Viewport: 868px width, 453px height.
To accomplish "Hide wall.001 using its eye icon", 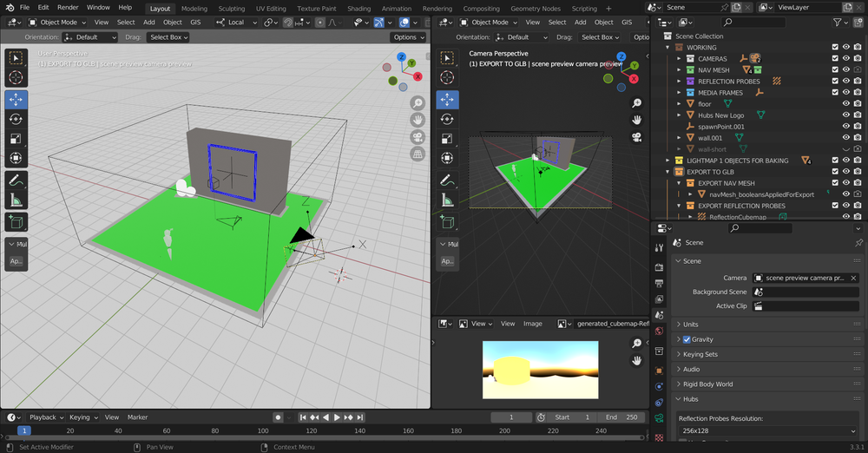I will 845,138.
